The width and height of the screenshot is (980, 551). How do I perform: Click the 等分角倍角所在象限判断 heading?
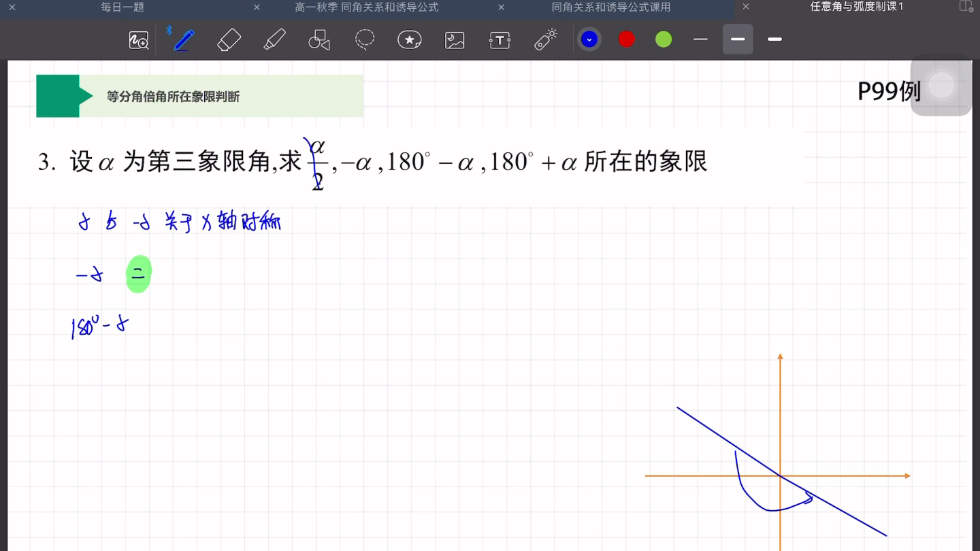coord(174,97)
